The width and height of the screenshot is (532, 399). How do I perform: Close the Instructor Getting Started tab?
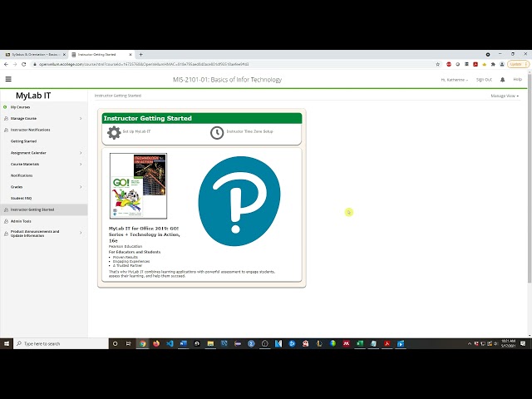pyautogui.click(x=131, y=54)
